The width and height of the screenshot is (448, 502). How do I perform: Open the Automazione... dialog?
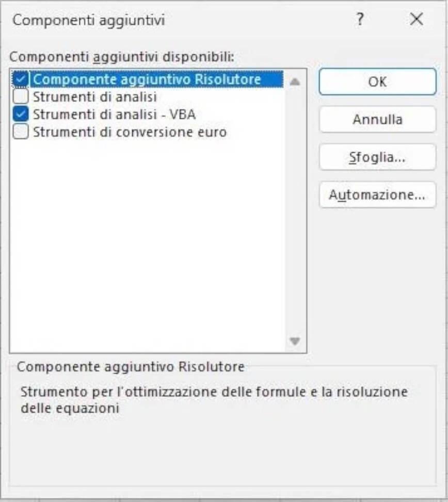(x=378, y=195)
